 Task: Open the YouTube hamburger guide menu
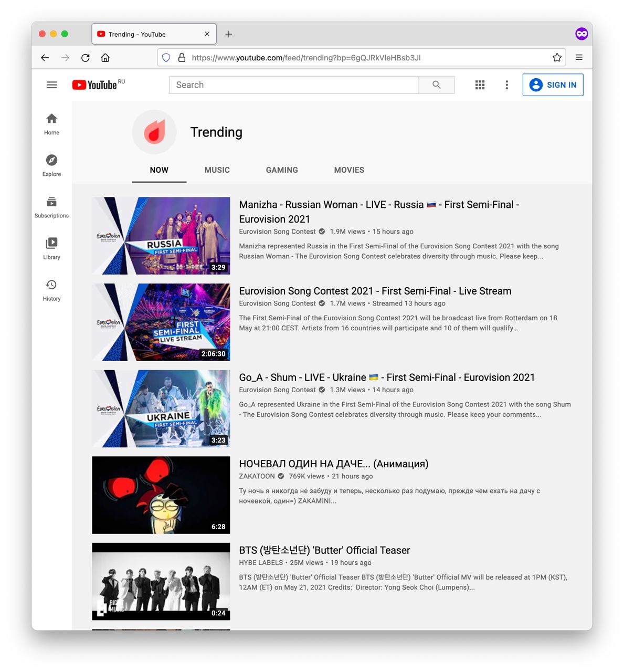coord(51,85)
